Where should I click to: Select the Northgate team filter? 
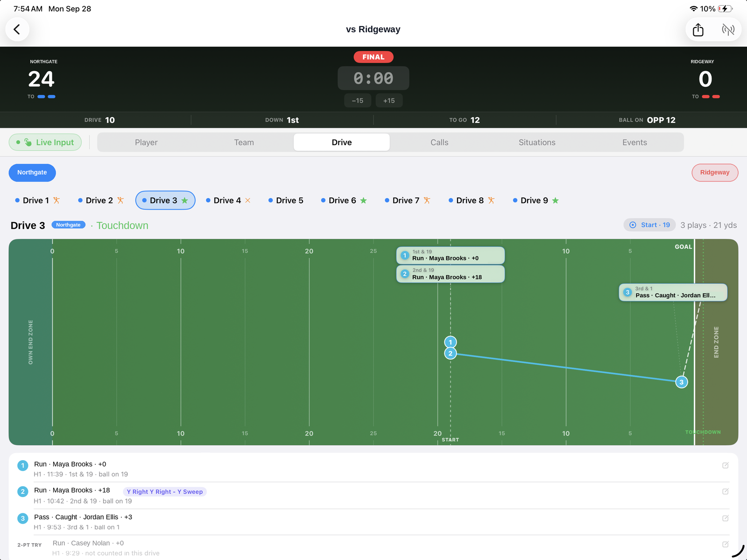click(x=32, y=173)
